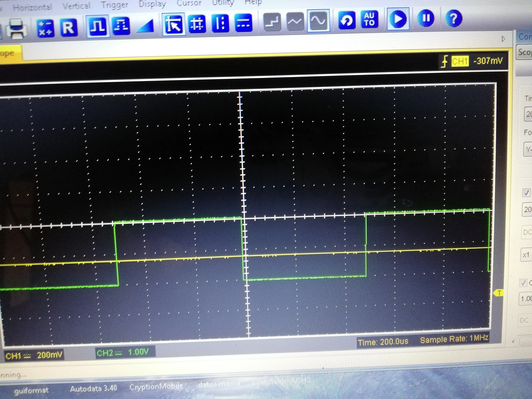532x399 pixels.
Task: Select the sine interpolation mode icon
Action: tap(318, 21)
